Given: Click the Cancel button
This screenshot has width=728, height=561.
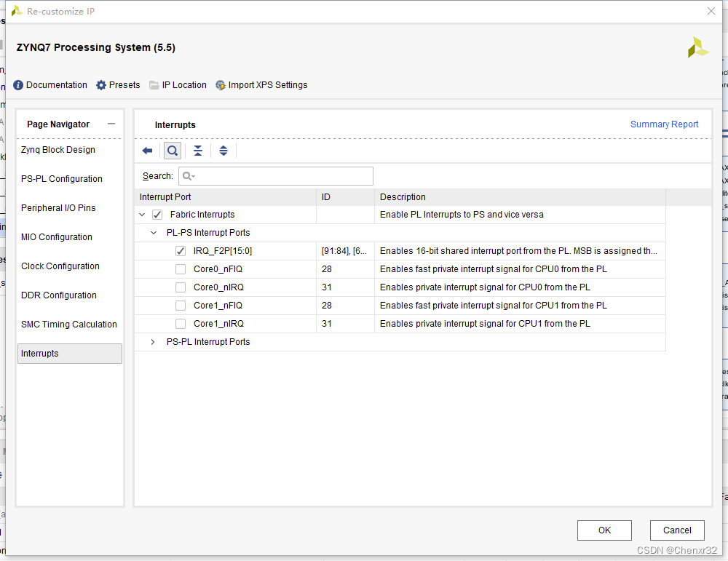Looking at the screenshot, I should click(677, 530).
